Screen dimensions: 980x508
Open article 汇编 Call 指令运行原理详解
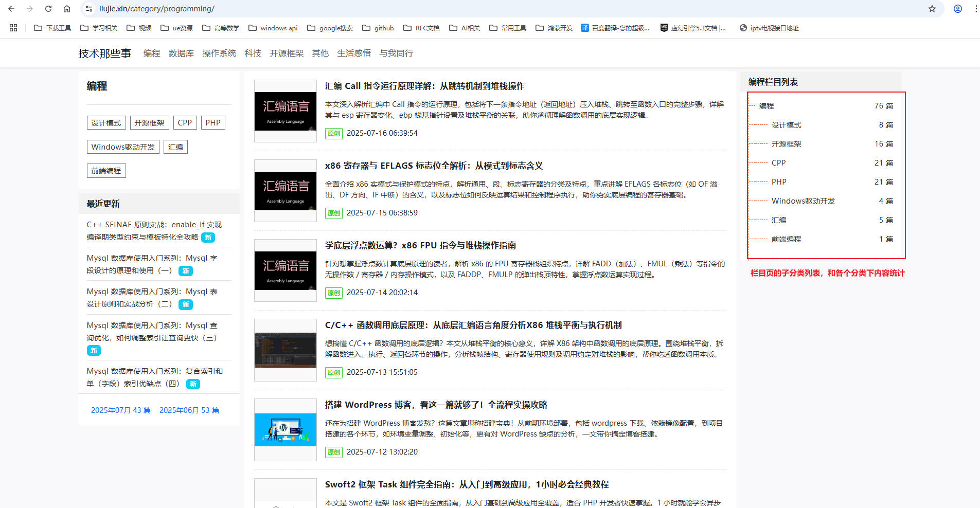[425, 86]
